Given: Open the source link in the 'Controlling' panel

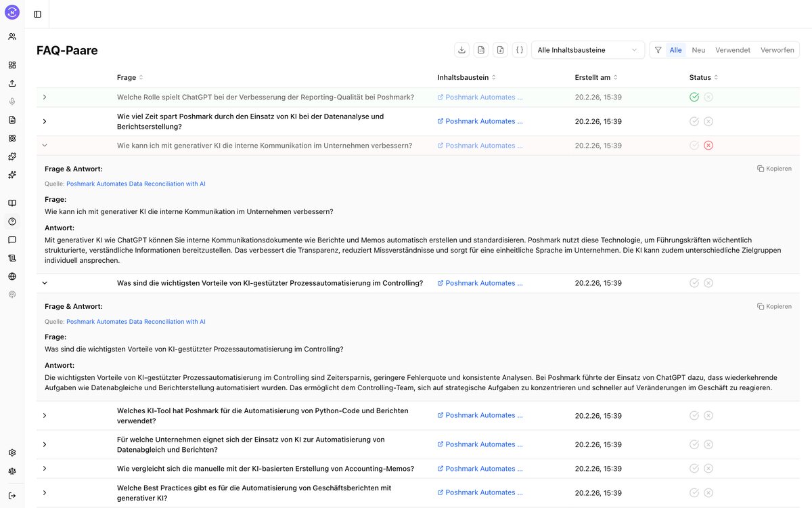Looking at the screenshot, I should [136, 322].
